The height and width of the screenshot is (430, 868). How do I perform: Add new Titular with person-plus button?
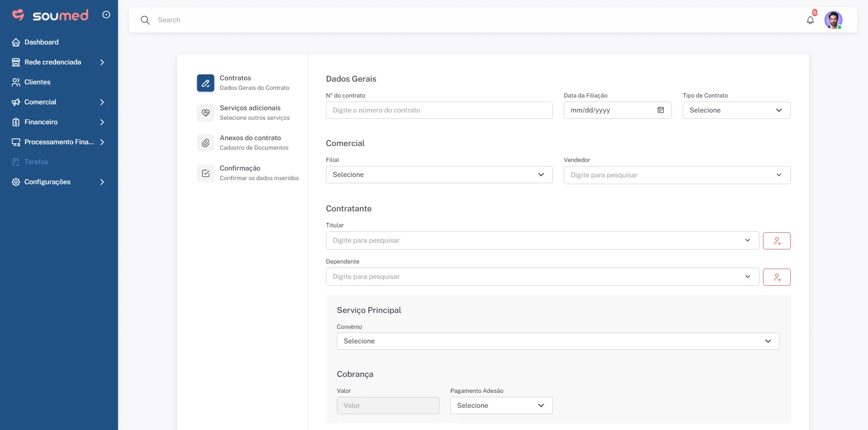777,241
